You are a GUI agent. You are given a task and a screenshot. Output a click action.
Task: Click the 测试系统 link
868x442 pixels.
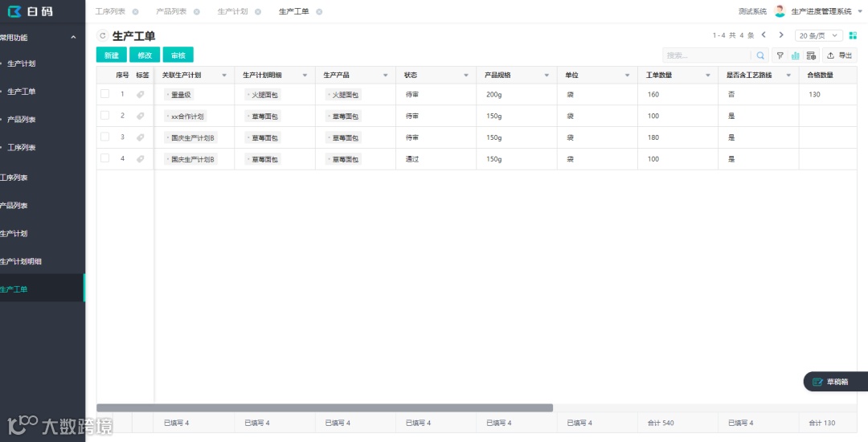(752, 11)
